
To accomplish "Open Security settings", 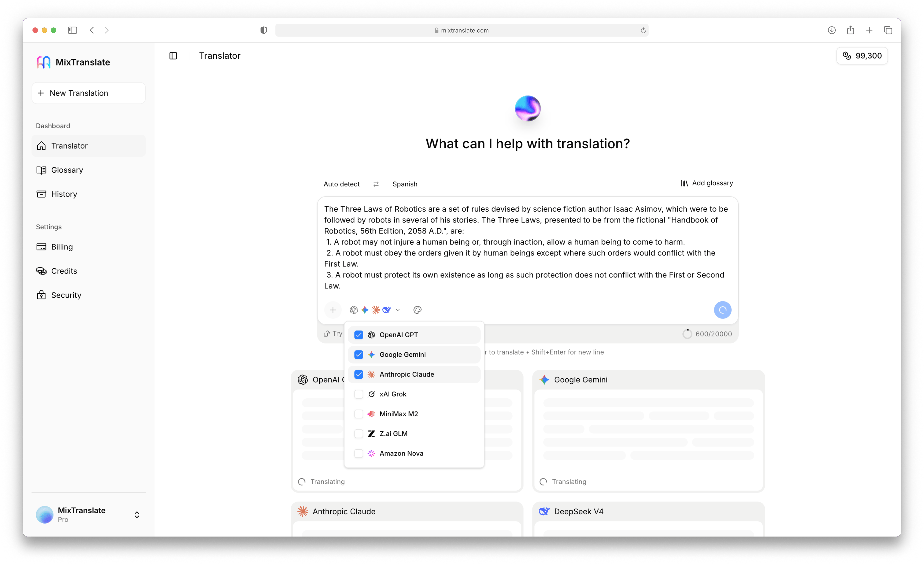I will (x=89, y=295).
